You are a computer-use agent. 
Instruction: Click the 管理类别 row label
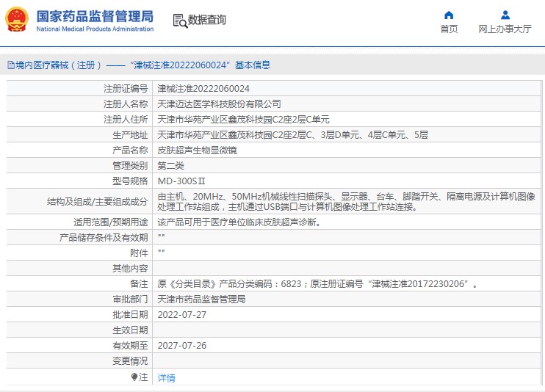pos(130,166)
